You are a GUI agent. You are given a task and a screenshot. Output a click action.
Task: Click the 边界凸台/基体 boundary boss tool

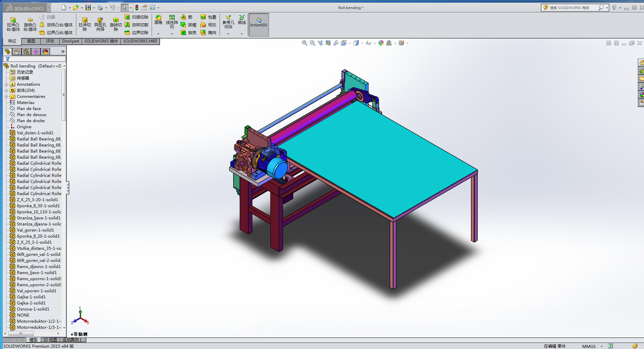(x=56, y=32)
